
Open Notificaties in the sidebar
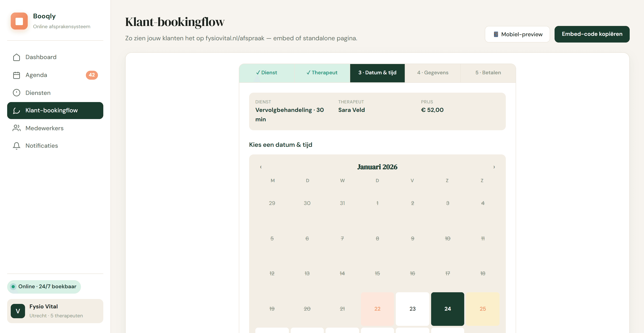(x=55, y=146)
